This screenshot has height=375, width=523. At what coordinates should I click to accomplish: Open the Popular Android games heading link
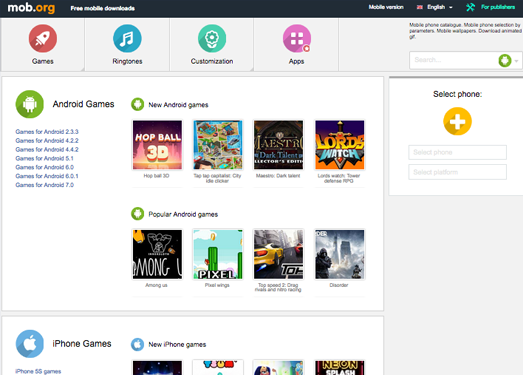point(183,214)
